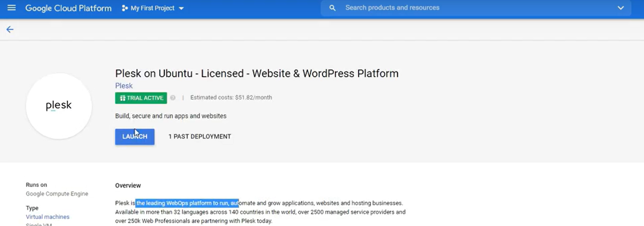Expand the search bar chevron

coord(620,8)
